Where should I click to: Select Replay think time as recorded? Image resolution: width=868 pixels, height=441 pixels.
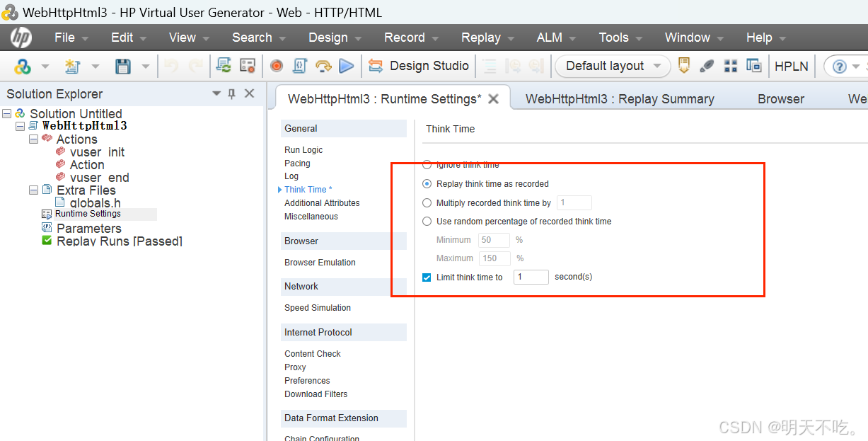[427, 183]
